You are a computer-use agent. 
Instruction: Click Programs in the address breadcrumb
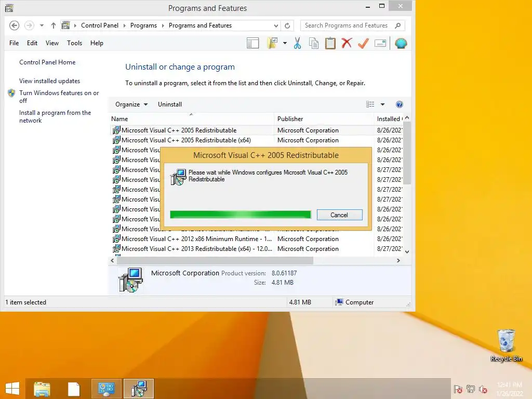143,25
